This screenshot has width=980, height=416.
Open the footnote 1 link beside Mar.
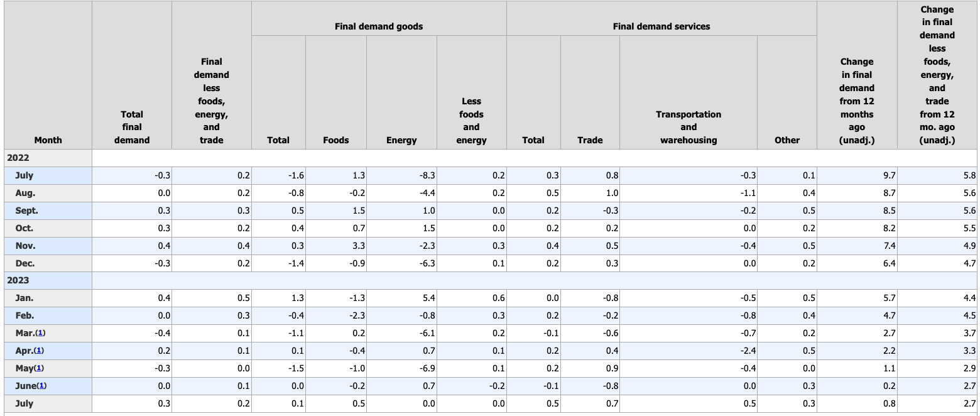point(41,333)
